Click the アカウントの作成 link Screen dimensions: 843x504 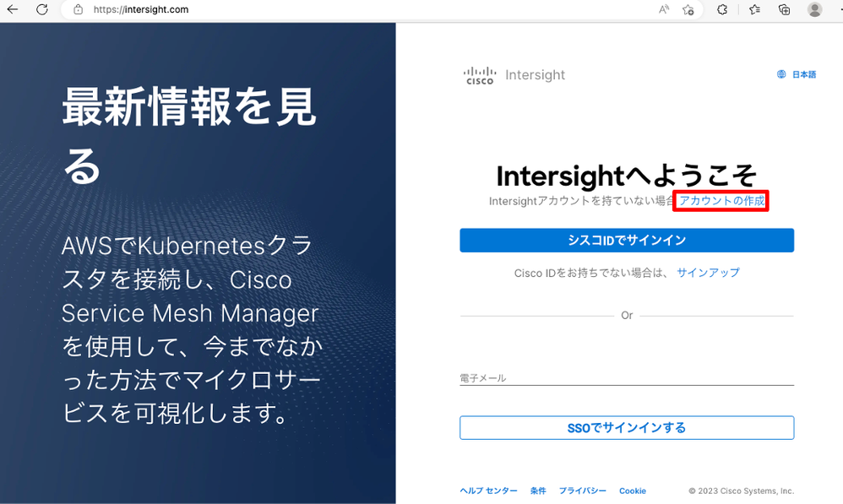pyautogui.click(x=722, y=200)
